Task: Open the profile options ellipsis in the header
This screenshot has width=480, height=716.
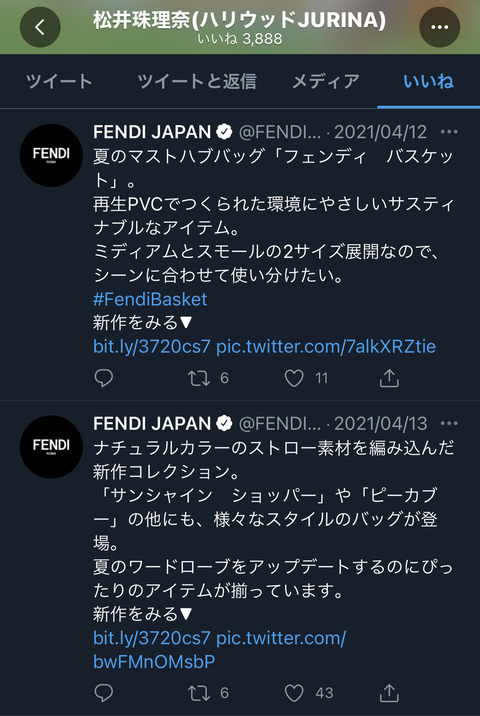Action: click(439, 27)
